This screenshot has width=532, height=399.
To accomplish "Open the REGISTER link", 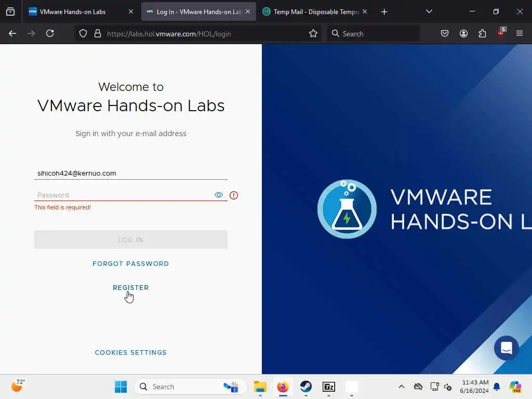I will click(130, 287).
